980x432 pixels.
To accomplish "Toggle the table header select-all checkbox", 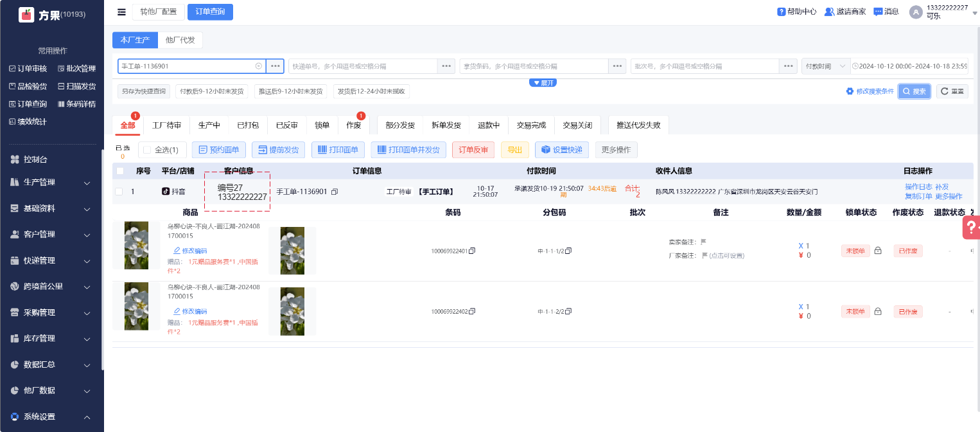I will pos(120,171).
